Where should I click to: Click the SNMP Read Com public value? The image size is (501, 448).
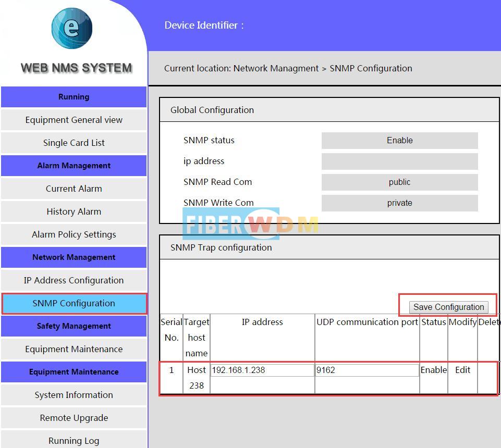pos(400,182)
